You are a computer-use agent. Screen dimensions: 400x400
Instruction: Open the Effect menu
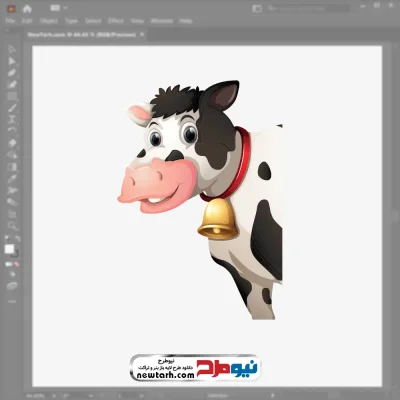(x=116, y=21)
